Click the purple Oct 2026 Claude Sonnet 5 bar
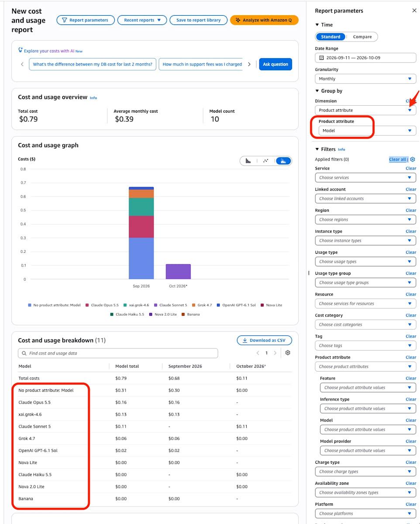This screenshot has height=524, width=420. point(178,272)
